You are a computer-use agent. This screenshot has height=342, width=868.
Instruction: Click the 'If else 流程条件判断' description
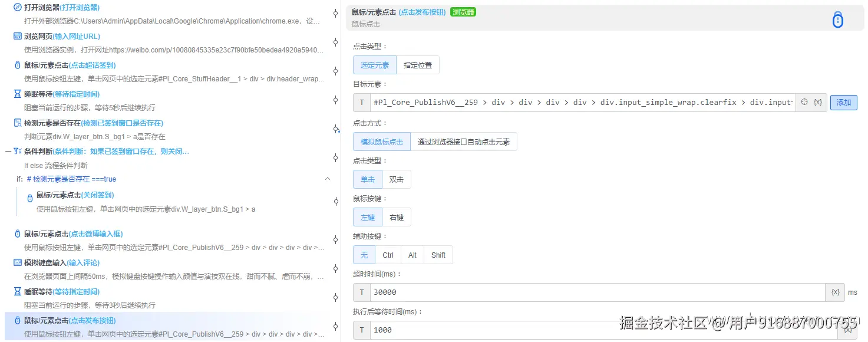[x=55, y=166]
